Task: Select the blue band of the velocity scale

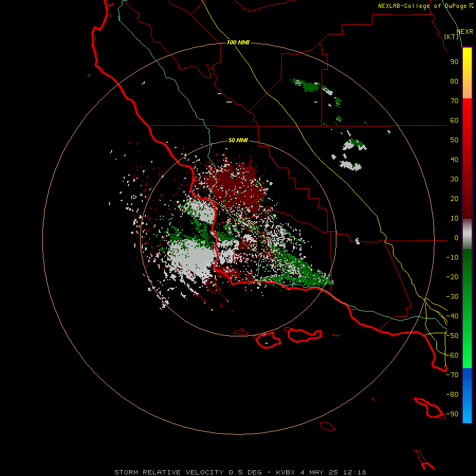Action: 467,395
